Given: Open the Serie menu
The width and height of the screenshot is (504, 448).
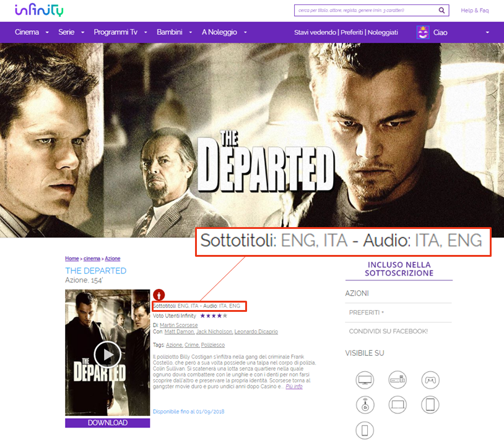Looking at the screenshot, I should pyautogui.click(x=66, y=32).
